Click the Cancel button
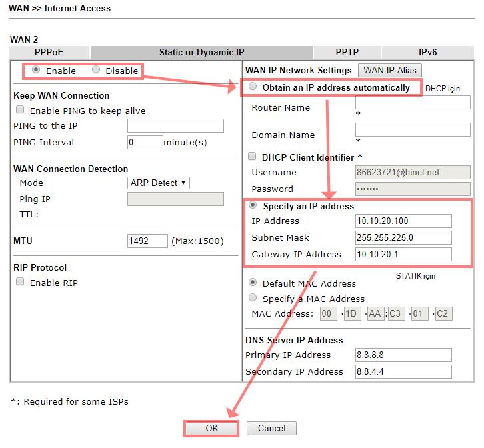Viewport: 484px width, 448px height. pos(271,429)
